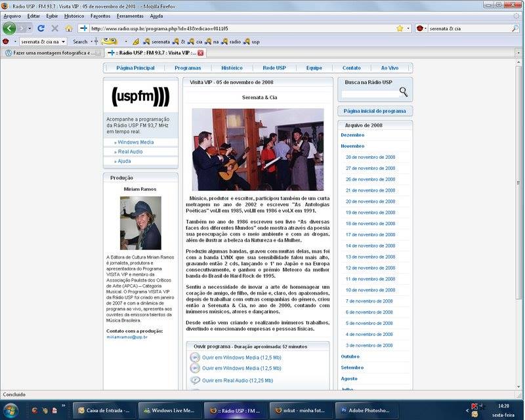The height and width of the screenshot is (420, 525).
Task: Open the Real Audio live stream link
Action: pyautogui.click(x=130, y=152)
